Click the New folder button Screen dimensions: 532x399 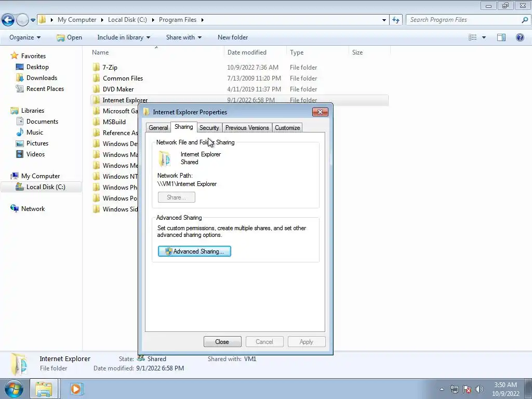[x=233, y=37]
